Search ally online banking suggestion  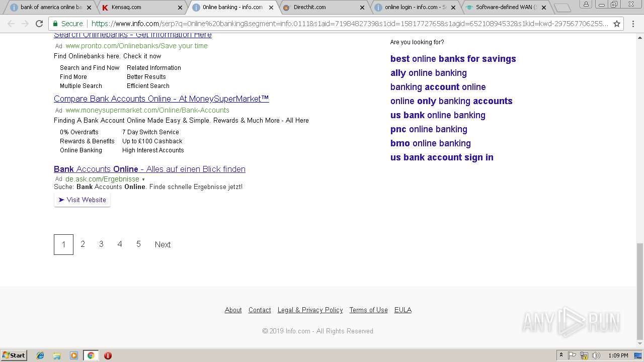pyautogui.click(x=429, y=73)
